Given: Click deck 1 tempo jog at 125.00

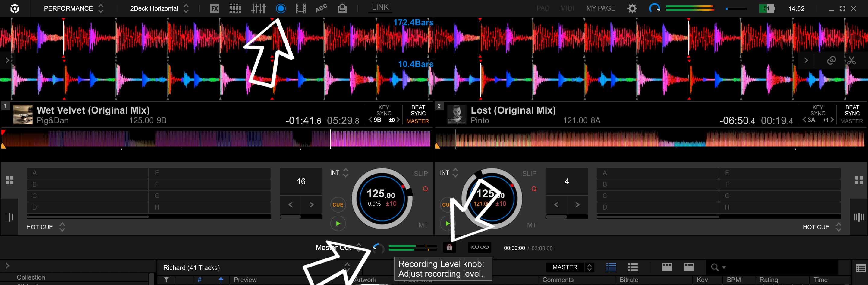Looking at the screenshot, I should (x=382, y=198).
